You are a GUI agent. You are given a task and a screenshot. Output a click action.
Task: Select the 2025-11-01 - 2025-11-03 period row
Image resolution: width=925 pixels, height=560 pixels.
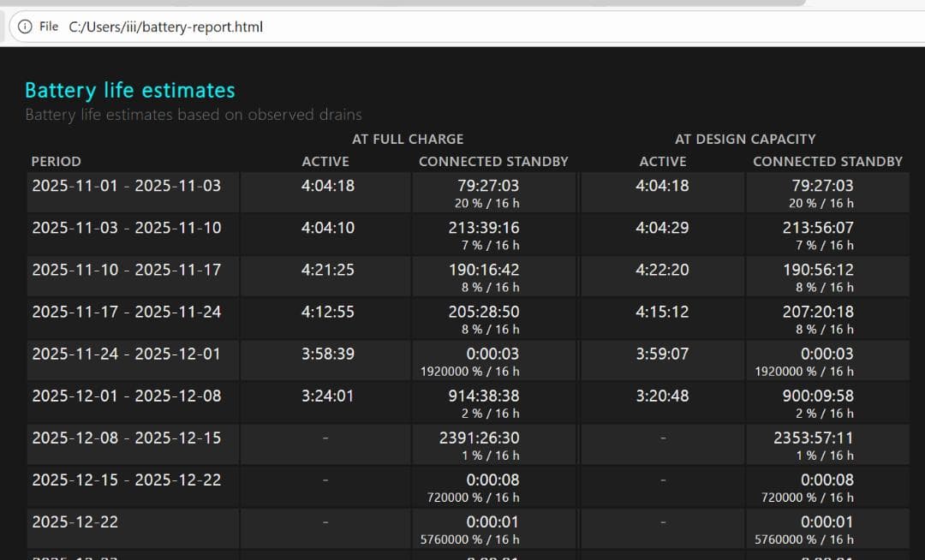click(126, 186)
